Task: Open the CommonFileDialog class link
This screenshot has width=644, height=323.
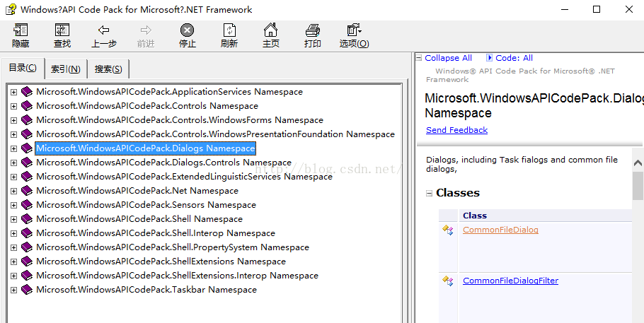Action: 500,230
